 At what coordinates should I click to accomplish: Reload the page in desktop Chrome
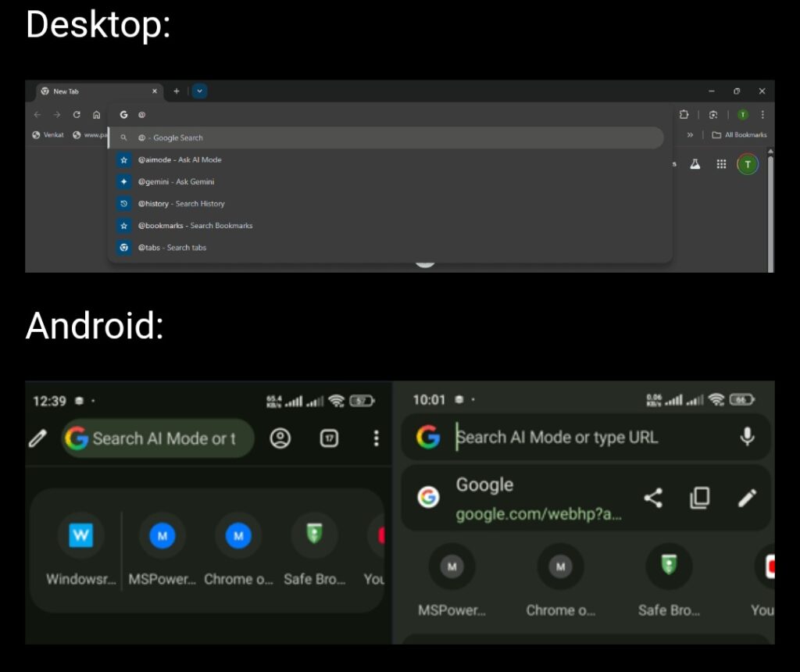point(77,115)
